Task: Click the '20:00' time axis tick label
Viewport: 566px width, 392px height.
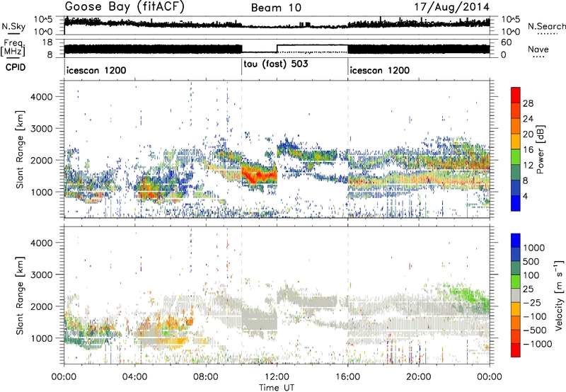Action: point(418,377)
